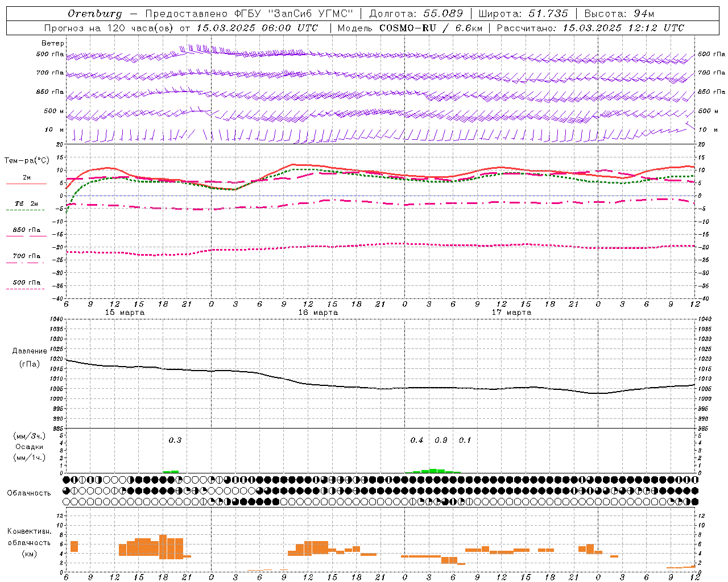
Task: Select the "Осадки" precipitation label
Action: click(30, 447)
